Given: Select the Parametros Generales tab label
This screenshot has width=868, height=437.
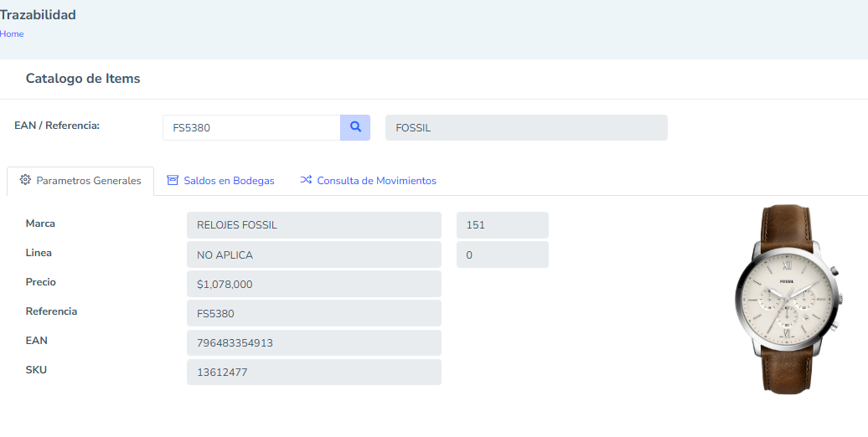Looking at the screenshot, I should [x=88, y=181].
